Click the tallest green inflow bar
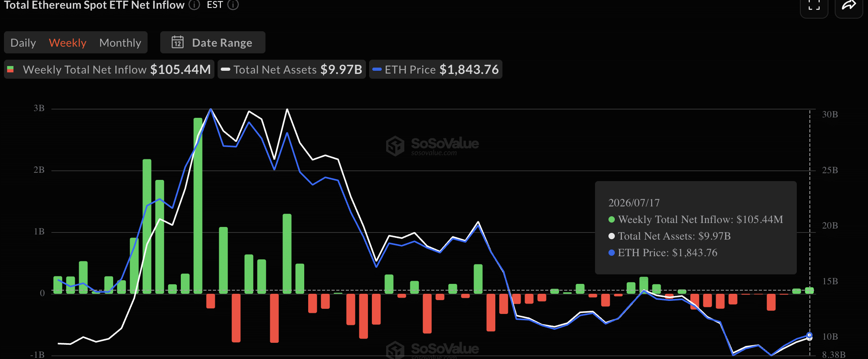The image size is (868, 359). pyautogui.click(x=198, y=206)
